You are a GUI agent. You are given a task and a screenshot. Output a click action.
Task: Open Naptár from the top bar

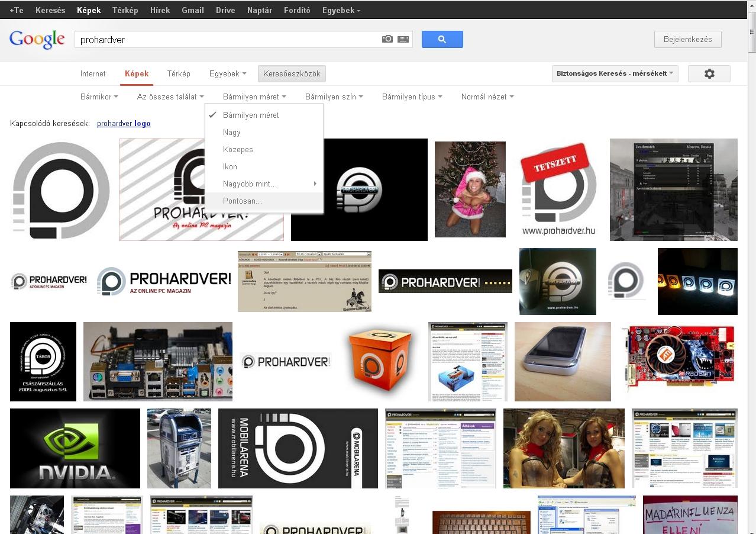click(260, 10)
